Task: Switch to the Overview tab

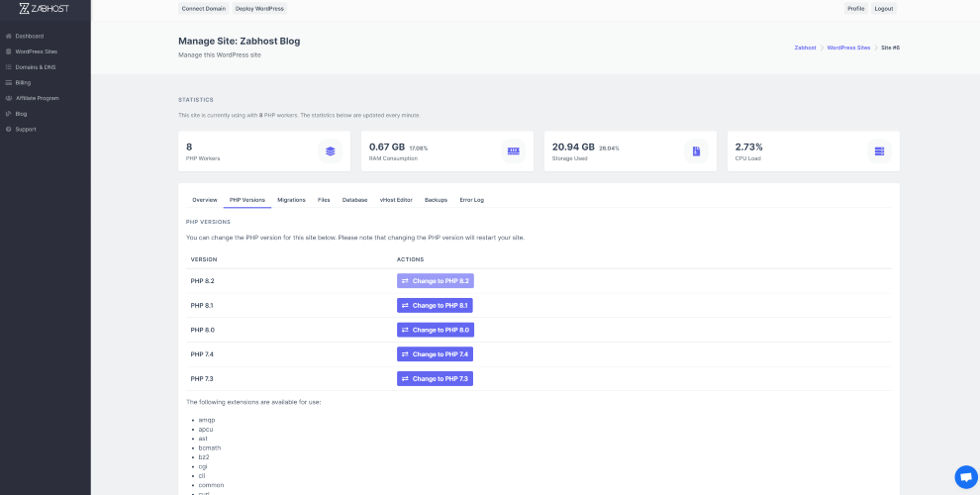Action: pos(204,200)
